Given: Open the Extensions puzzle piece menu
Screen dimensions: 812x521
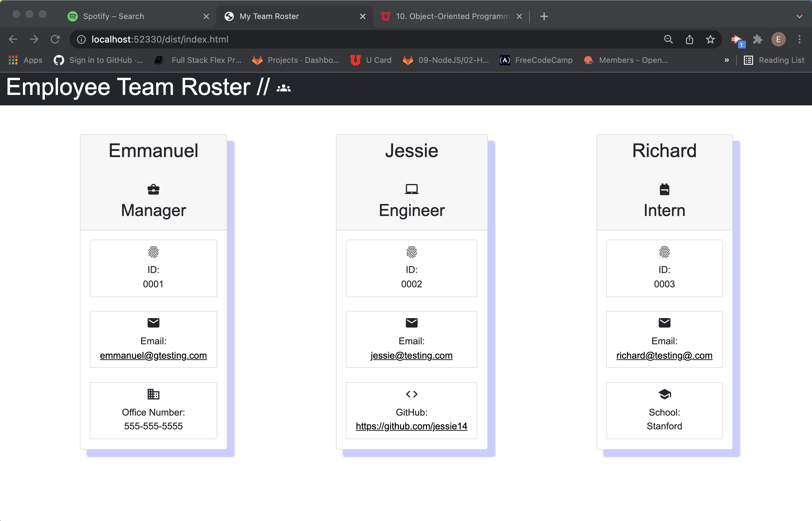Looking at the screenshot, I should (x=758, y=39).
